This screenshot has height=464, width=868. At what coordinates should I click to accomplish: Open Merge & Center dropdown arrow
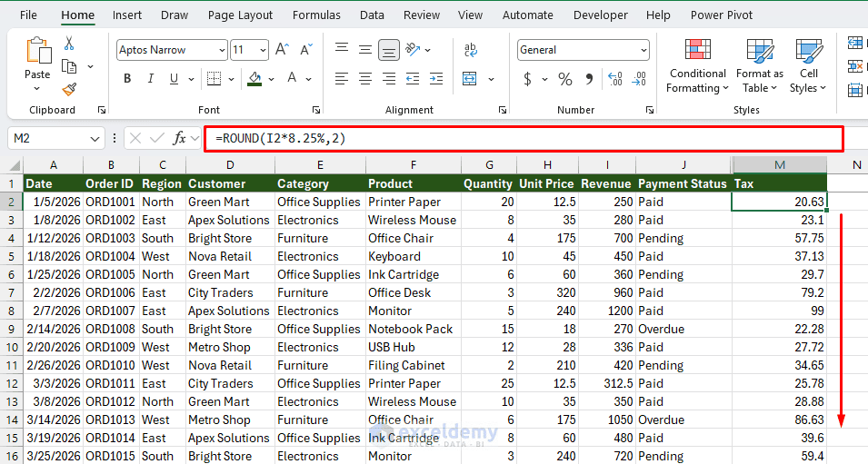tap(491, 79)
